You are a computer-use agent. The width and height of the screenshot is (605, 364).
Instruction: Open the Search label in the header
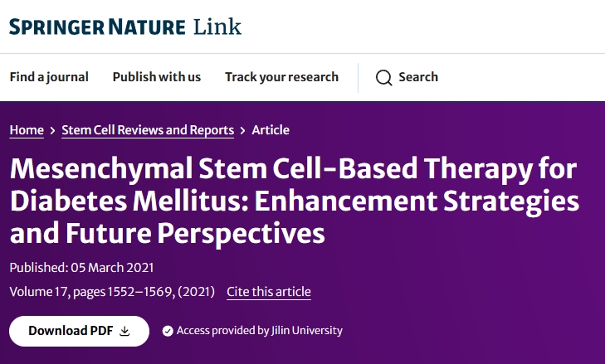pos(417,77)
